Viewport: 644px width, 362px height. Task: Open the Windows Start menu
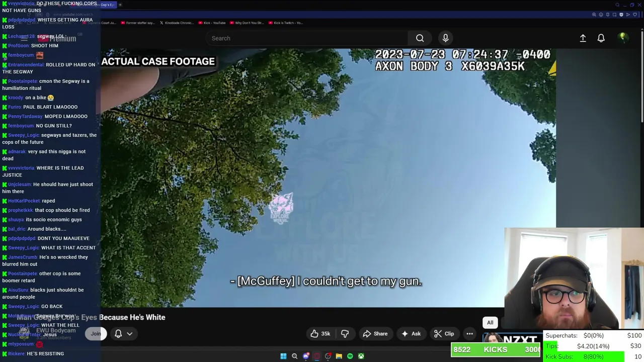click(283, 356)
